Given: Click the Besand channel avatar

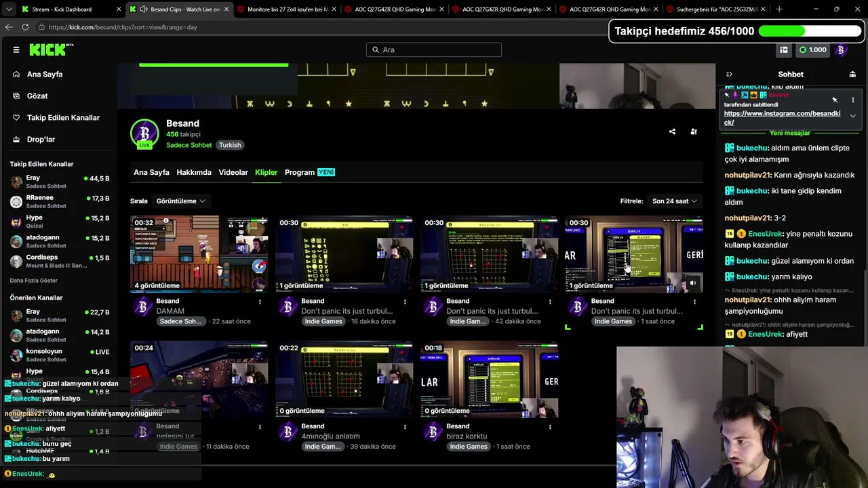Looking at the screenshot, I should click(x=144, y=134).
